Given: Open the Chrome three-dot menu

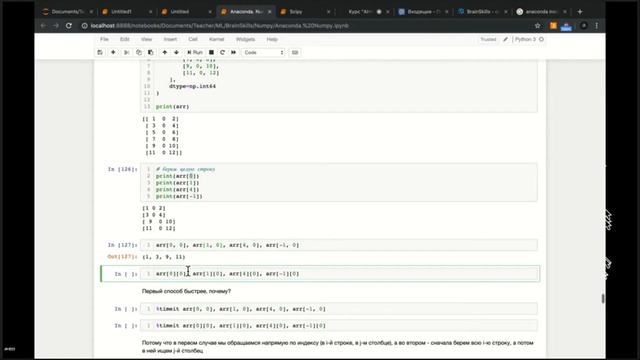Looking at the screenshot, I should pyautogui.click(x=596, y=26).
